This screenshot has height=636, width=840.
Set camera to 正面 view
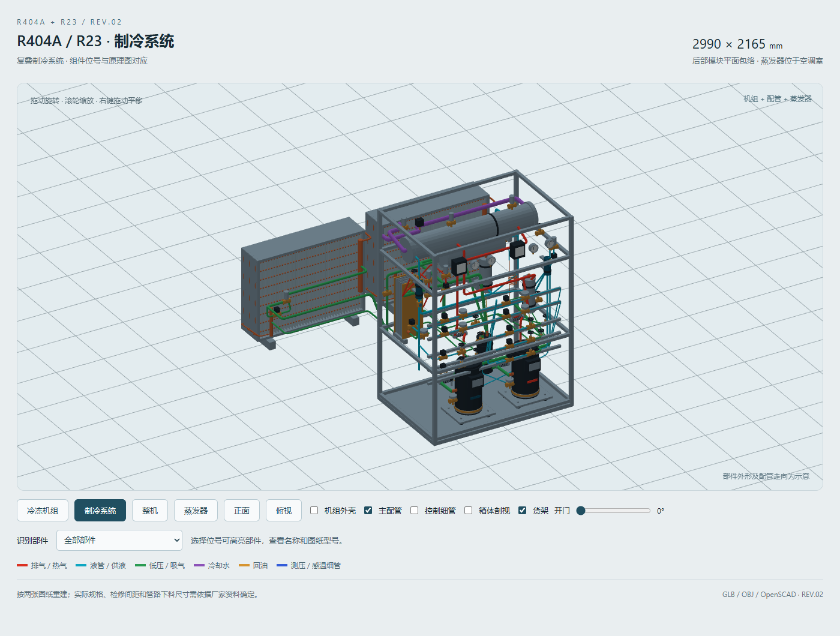click(x=242, y=511)
